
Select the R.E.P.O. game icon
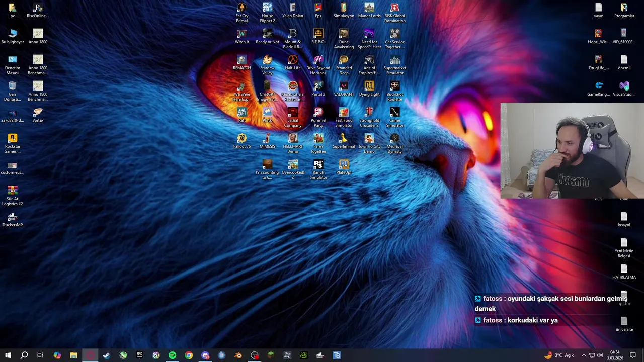[x=318, y=36]
